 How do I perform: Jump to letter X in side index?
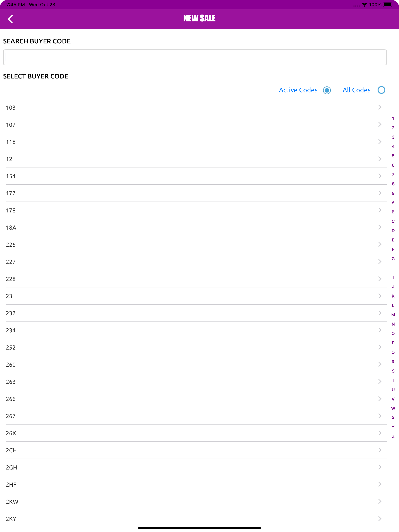coord(393,417)
